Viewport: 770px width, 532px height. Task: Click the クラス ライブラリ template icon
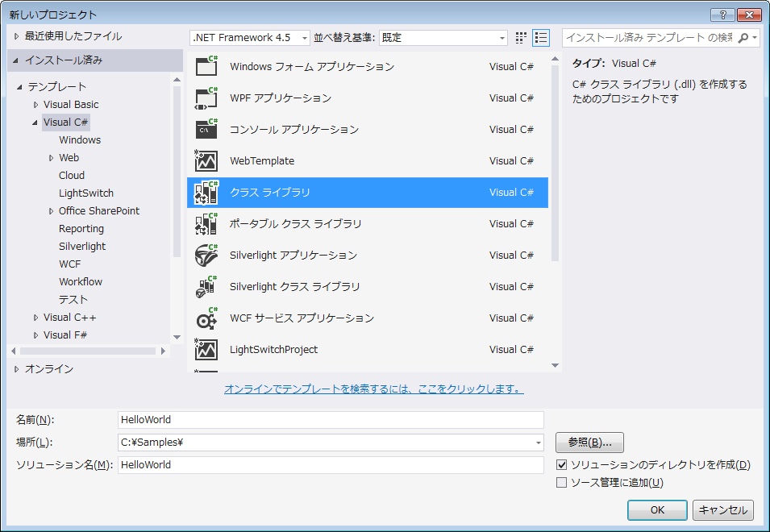(x=206, y=192)
